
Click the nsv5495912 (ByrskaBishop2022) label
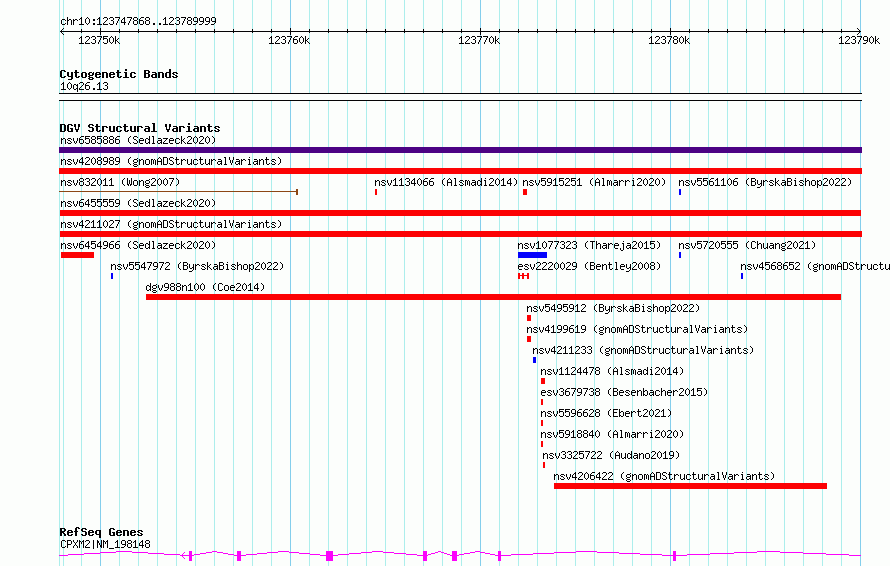click(x=613, y=308)
